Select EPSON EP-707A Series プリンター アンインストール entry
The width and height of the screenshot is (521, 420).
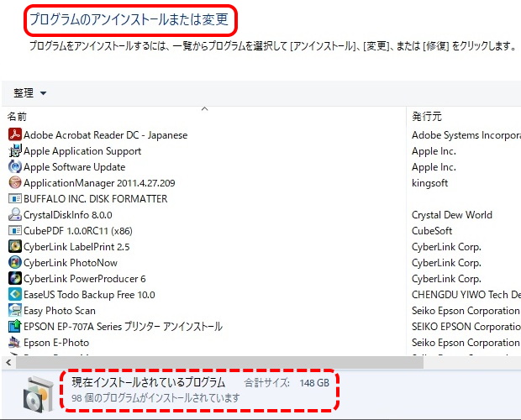[123, 327]
